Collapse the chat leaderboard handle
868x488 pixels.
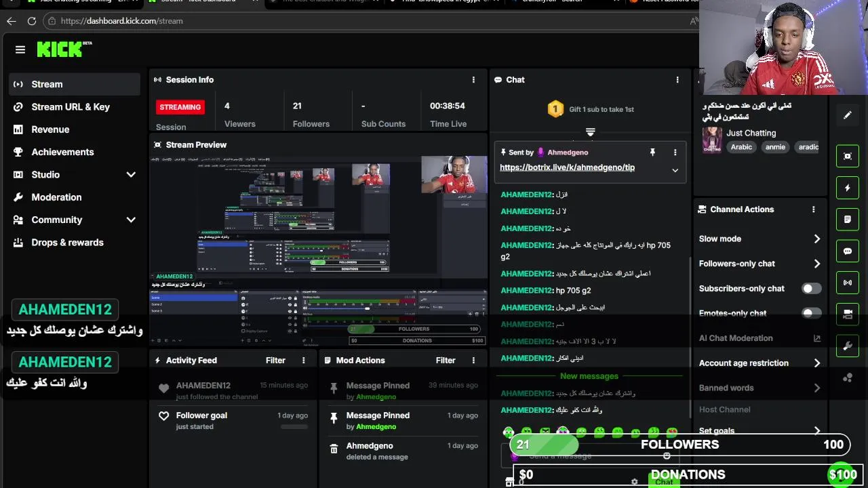pos(590,132)
